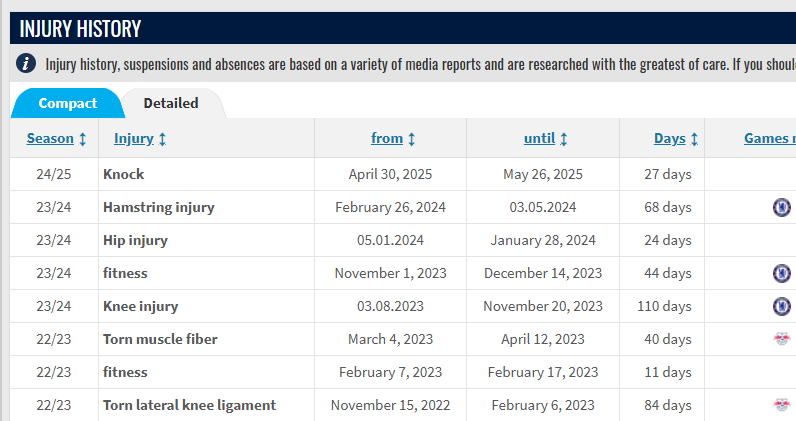Screen dimensions: 796x421
Task: Click the Days column header link
Action: [x=670, y=138]
